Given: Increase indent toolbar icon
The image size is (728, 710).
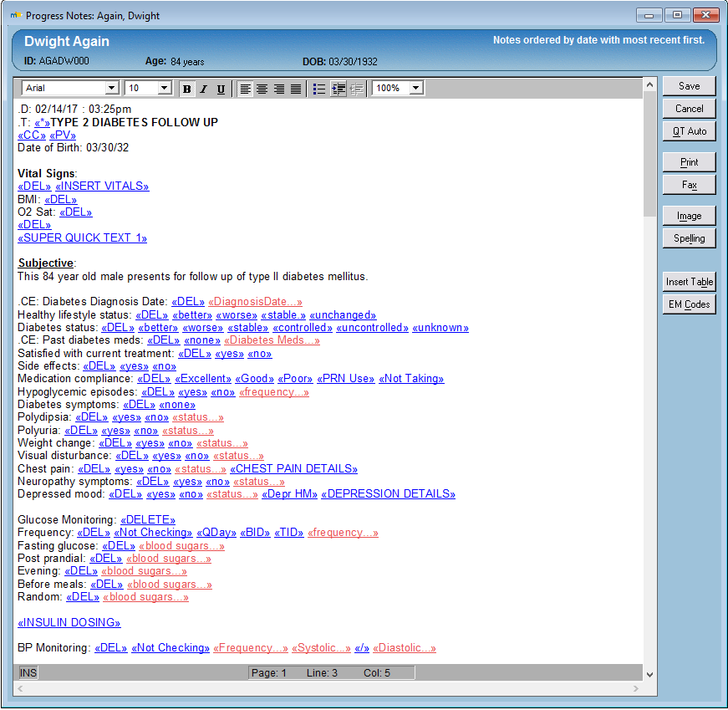Looking at the screenshot, I should [339, 89].
